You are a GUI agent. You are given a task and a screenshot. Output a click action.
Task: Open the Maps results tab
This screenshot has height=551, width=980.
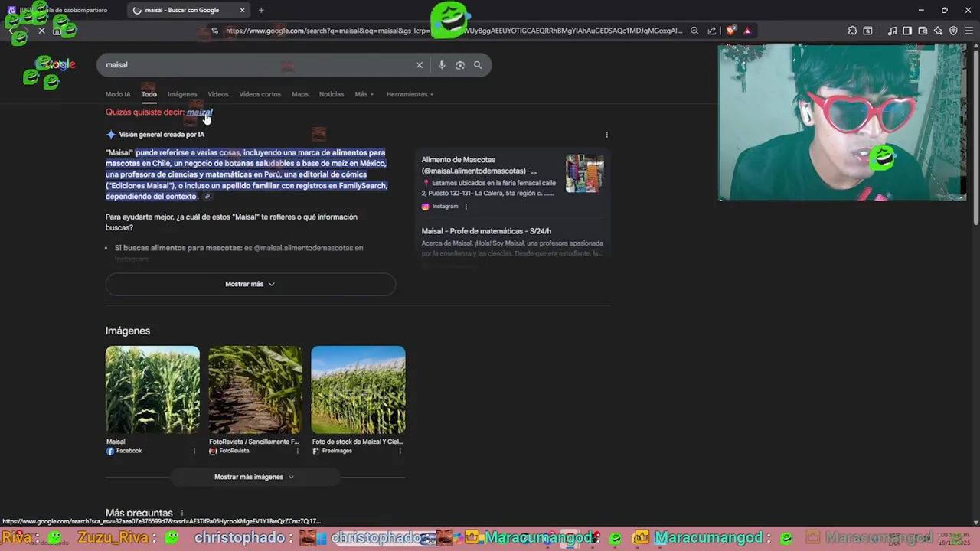[x=300, y=94]
